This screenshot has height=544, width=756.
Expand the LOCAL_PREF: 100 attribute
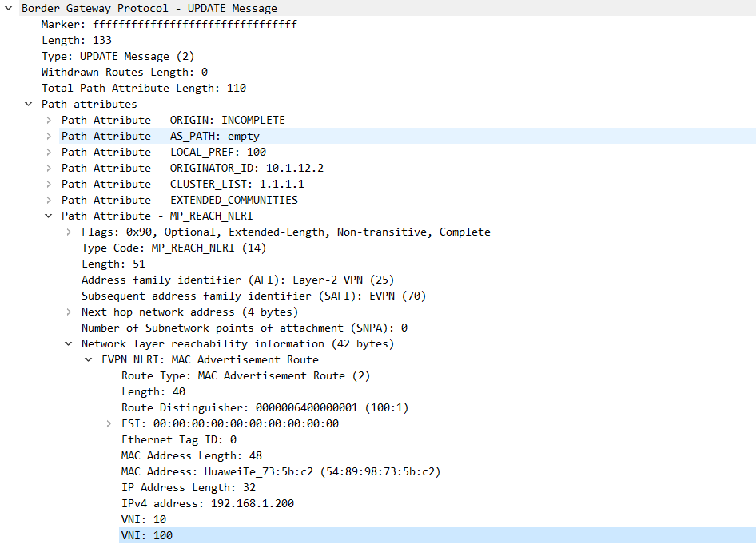[x=49, y=153]
